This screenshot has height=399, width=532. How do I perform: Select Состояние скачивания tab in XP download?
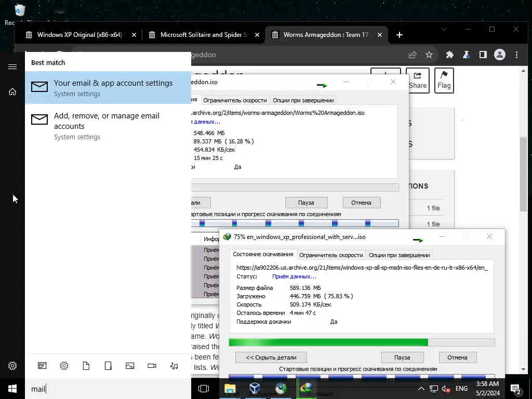(263, 254)
